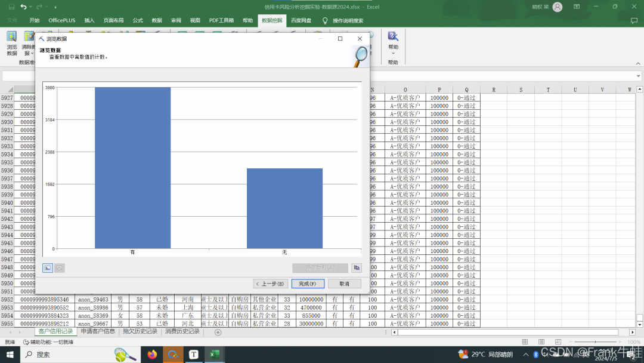Click the zoom slider in status bar

tap(596, 342)
